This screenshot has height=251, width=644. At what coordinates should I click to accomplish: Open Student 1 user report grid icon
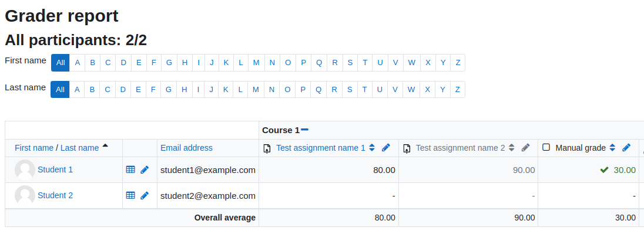click(x=130, y=169)
